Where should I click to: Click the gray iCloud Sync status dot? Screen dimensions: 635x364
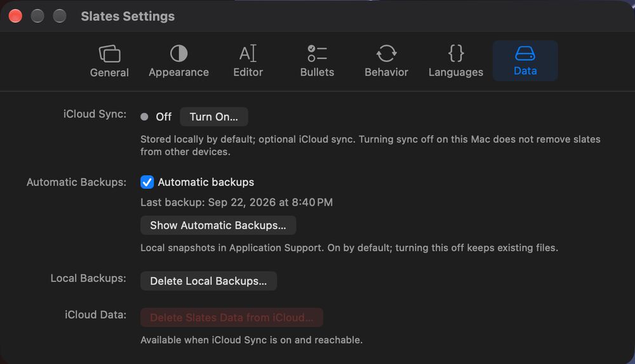pos(144,117)
